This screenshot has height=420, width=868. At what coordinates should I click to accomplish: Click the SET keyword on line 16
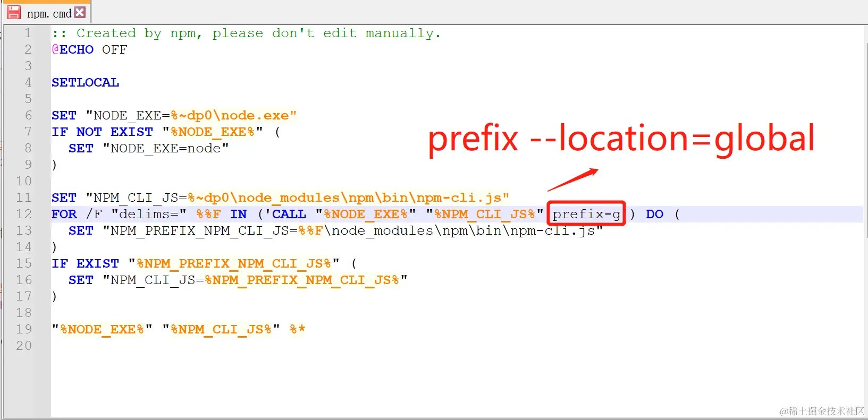81,280
